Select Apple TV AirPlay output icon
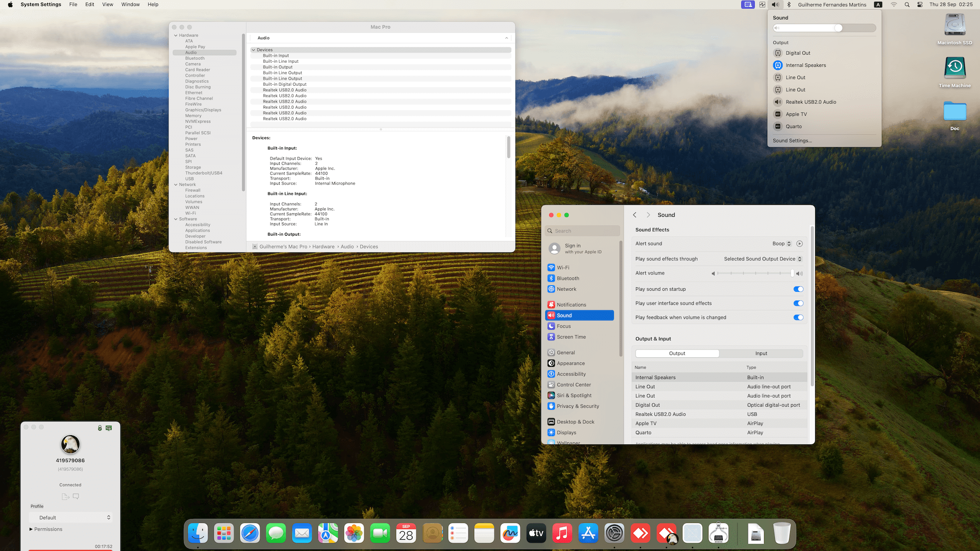 [778, 114]
